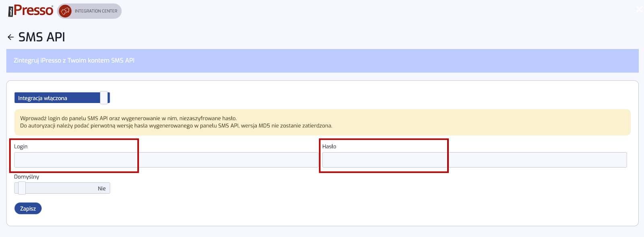Focus the Login input field
This screenshot has height=237, width=644.
[x=166, y=160]
